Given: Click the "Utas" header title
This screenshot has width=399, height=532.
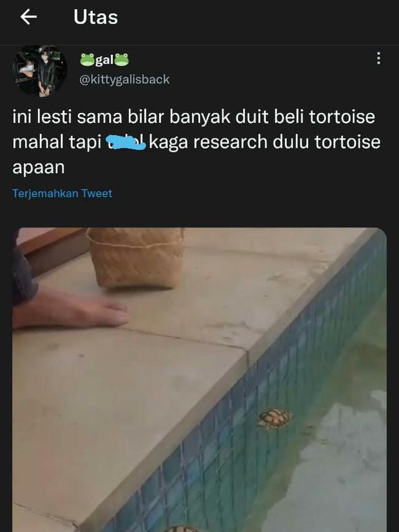Looking at the screenshot, I should pyautogui.click(x=95, y=17).
